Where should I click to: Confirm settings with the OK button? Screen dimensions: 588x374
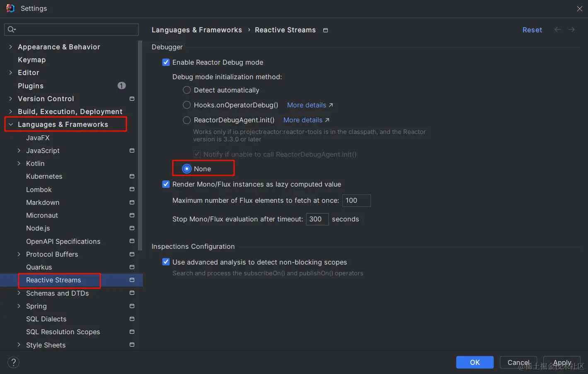[475, 362]
